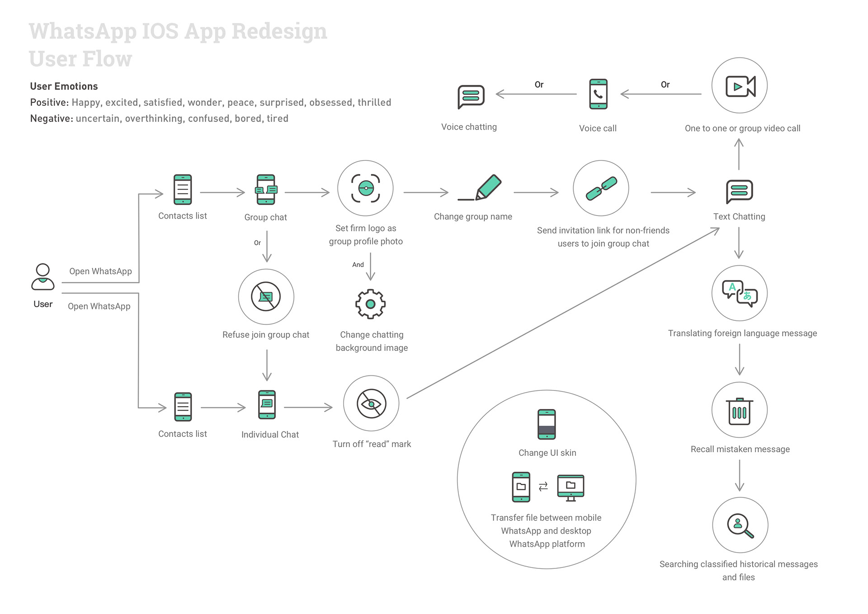Click the "User Emotions" heading
The width and height of the screenshot is (868, 614).
64,86
